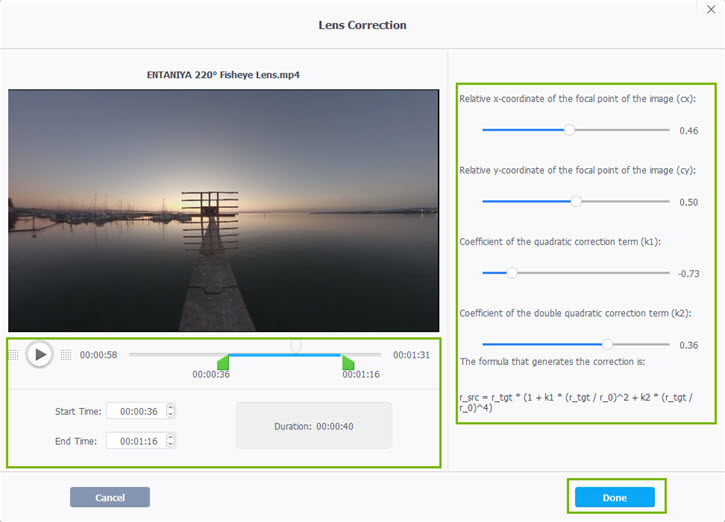Click the fisheye video preview image
725x522 pixels.
223,210
